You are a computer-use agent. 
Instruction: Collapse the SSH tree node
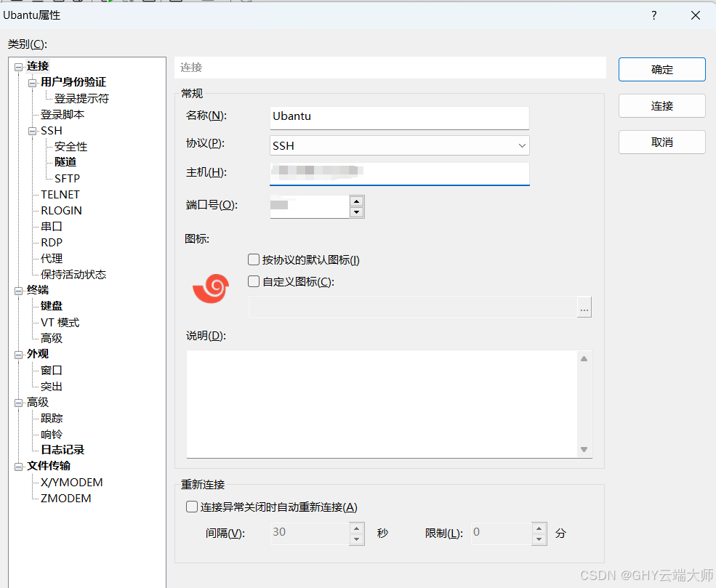(x=33, y=132)
